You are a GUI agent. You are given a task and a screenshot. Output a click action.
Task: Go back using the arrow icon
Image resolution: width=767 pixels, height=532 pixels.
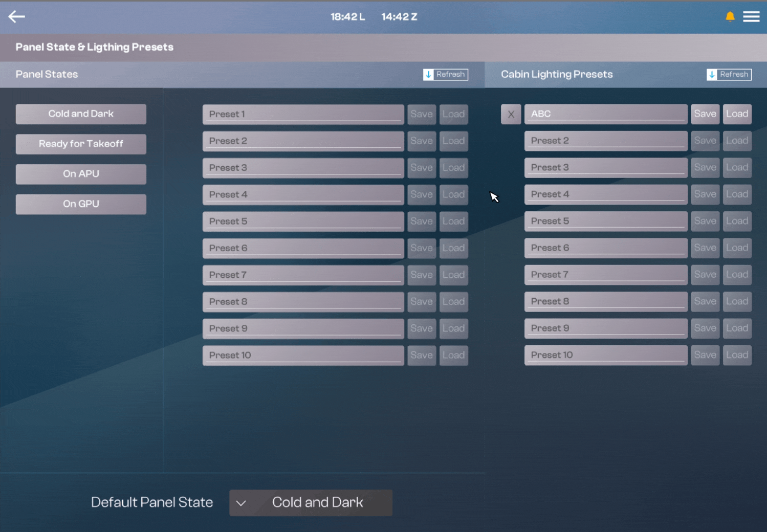tap(16, 17)
